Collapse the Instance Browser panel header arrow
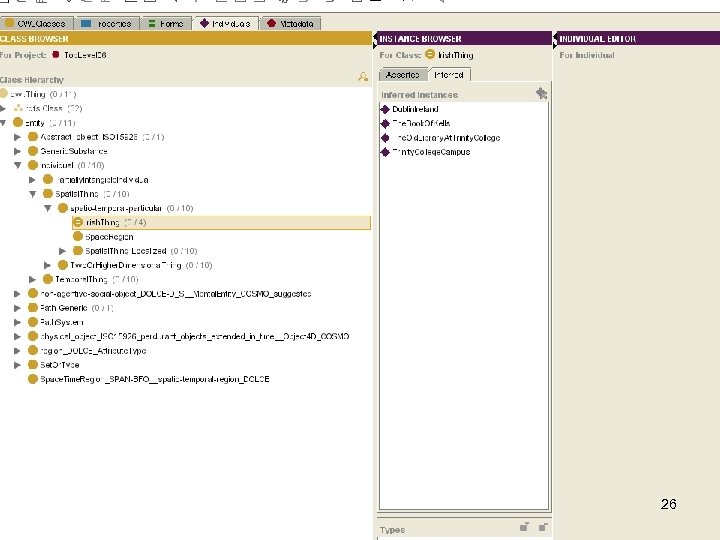The width and height of the screenshot is (720, 540). click(375, 39)
